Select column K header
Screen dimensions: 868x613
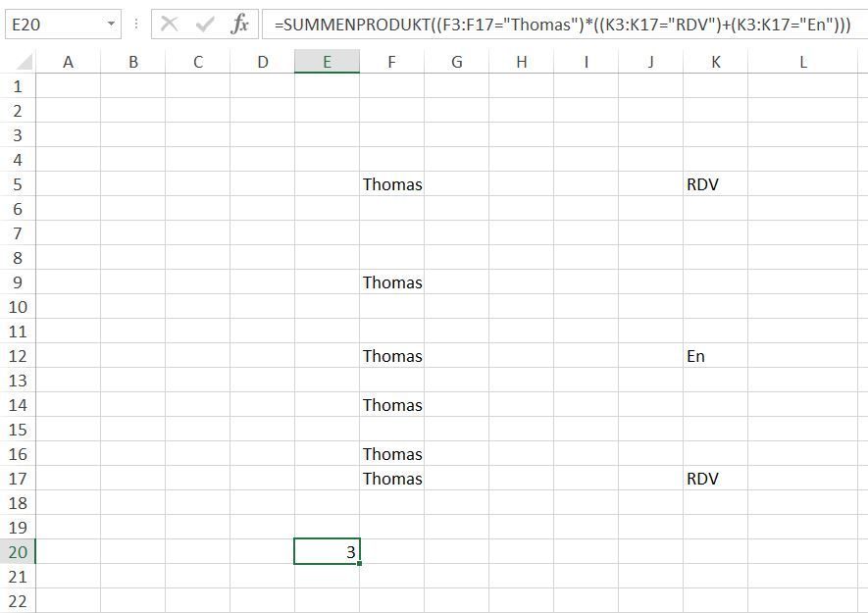click(x=716, y=62)
